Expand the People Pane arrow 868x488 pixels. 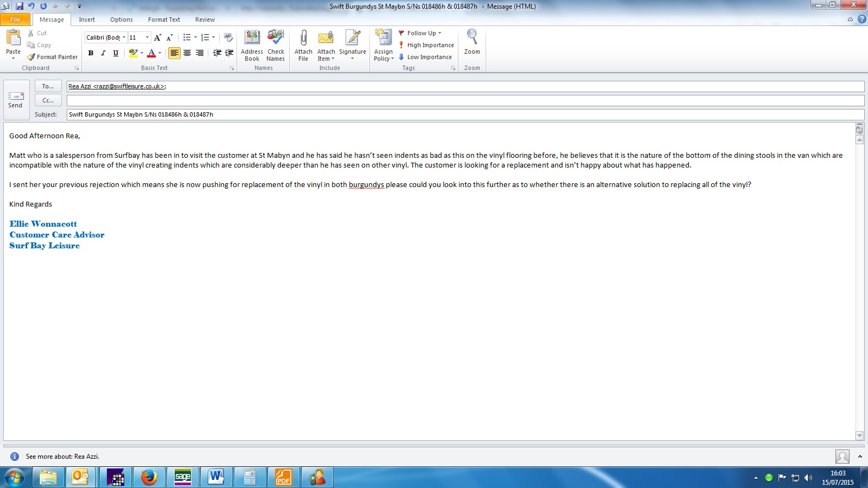pos(860,457)
